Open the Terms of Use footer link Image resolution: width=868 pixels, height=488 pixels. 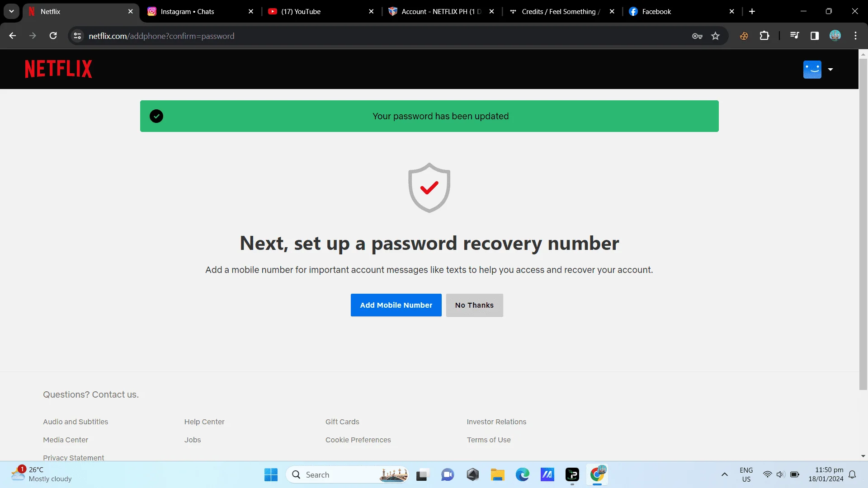[489, 440]
